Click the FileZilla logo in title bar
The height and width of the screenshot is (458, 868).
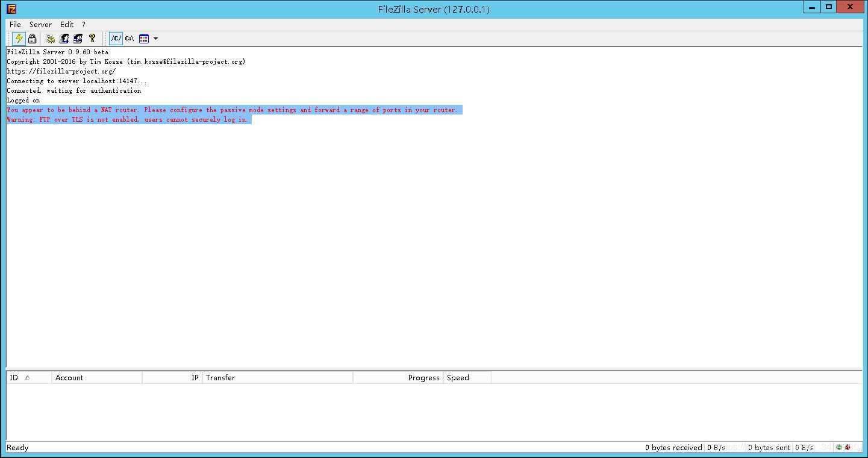coord(11,9)
